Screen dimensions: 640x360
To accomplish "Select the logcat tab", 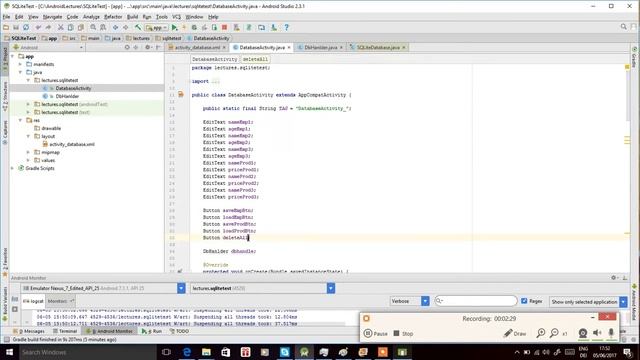I will coord(33,301).
